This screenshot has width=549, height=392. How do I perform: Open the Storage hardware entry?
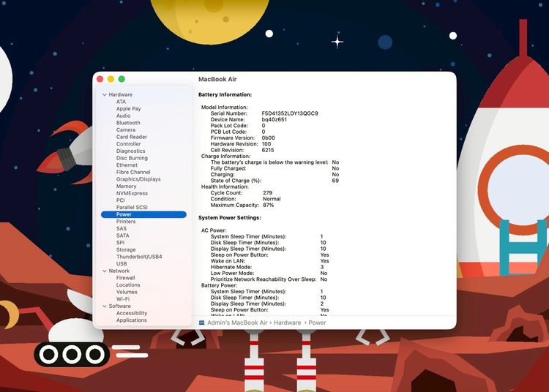[x=126, y=249]
